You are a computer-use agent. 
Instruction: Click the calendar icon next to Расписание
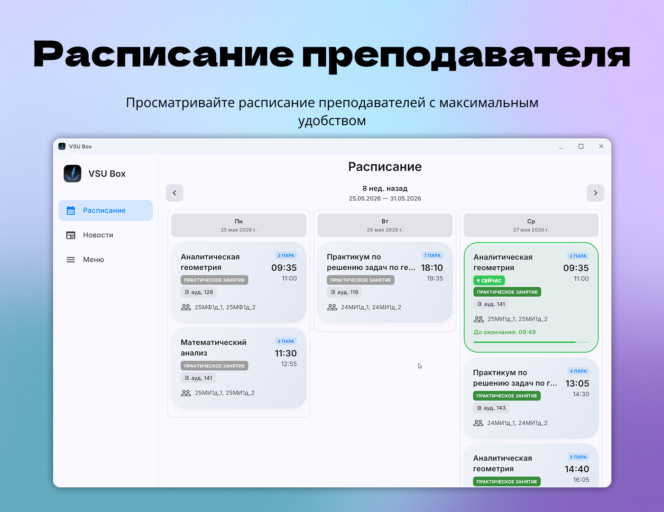[71, 210]
